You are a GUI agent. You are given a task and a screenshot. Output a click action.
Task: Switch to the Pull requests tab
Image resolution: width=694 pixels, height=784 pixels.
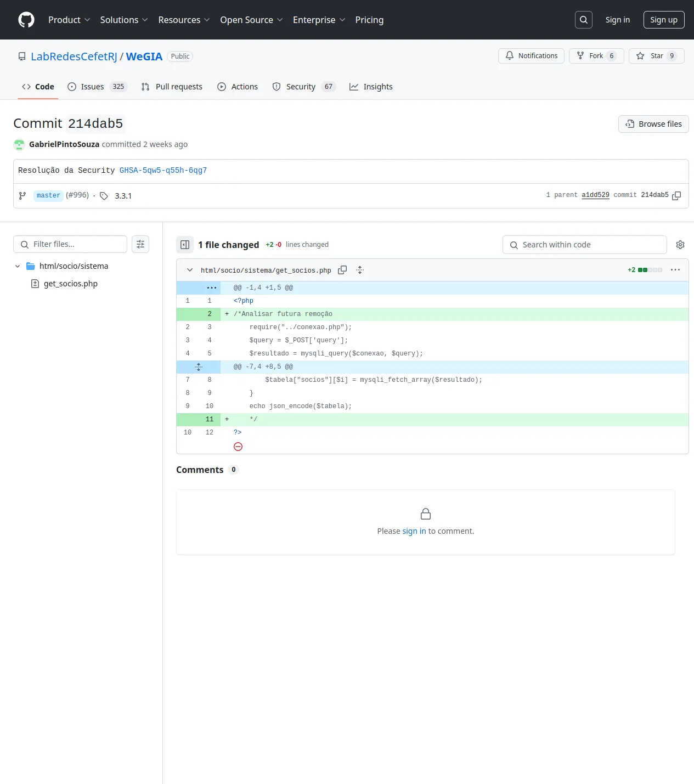point(172,87)
